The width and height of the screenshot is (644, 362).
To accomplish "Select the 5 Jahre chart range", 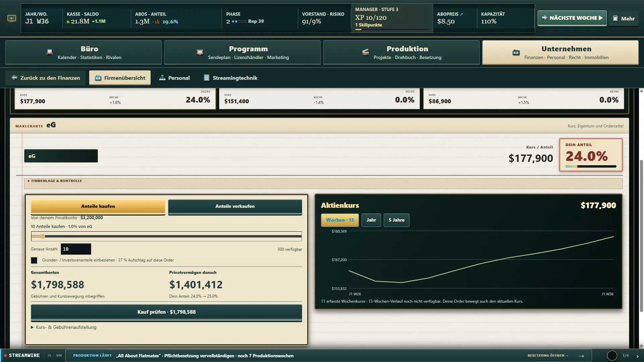I will coord(396,220).
